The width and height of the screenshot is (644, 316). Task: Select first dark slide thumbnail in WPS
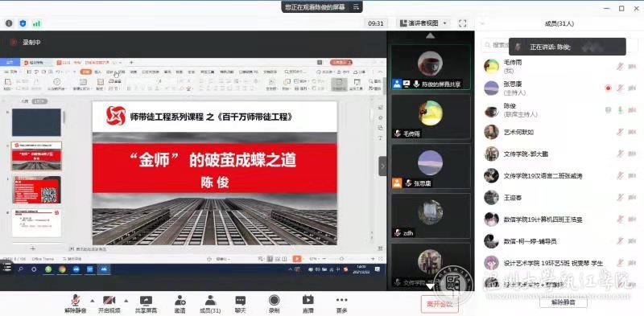36,122
